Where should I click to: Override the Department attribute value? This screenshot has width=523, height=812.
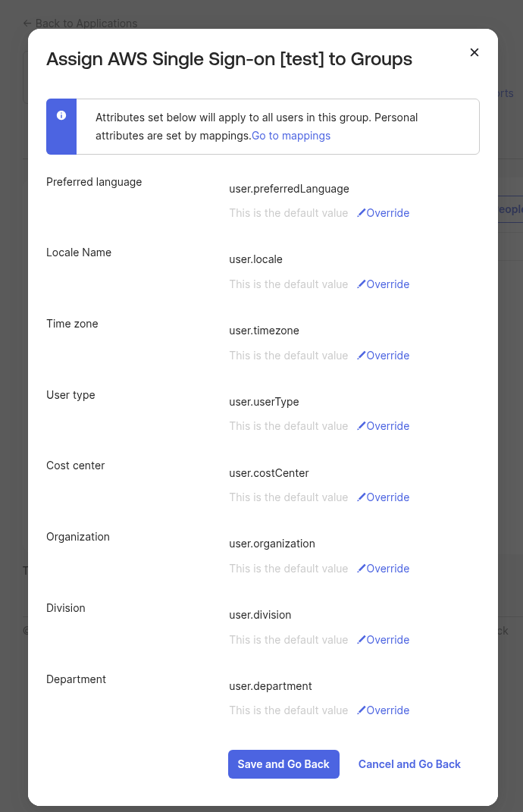coord(387,710)
